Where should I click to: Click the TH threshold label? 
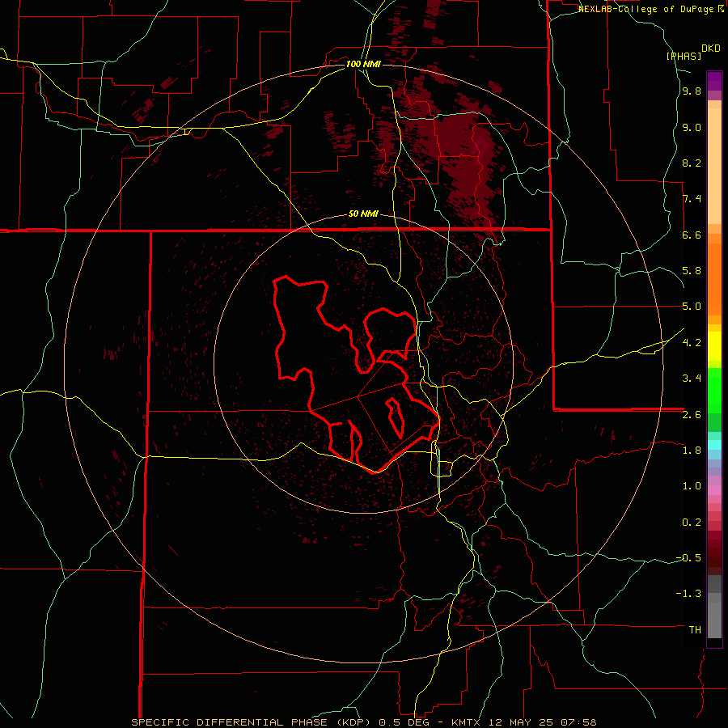tap(695, 629)
